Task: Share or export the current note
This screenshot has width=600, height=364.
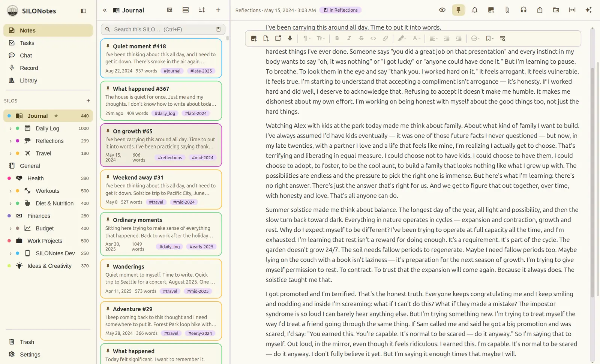Action: pos(540,10)
